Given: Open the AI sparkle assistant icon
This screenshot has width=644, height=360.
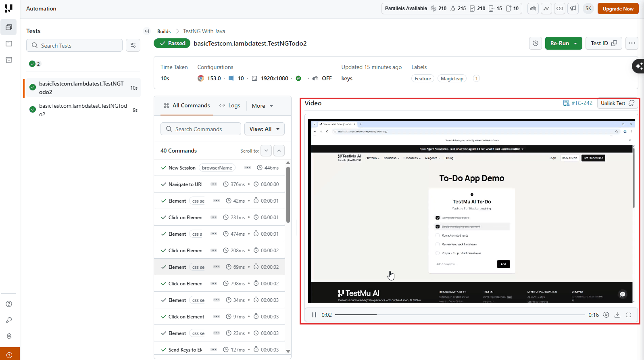Looking at the screenshot, I should tap(638, 66).
